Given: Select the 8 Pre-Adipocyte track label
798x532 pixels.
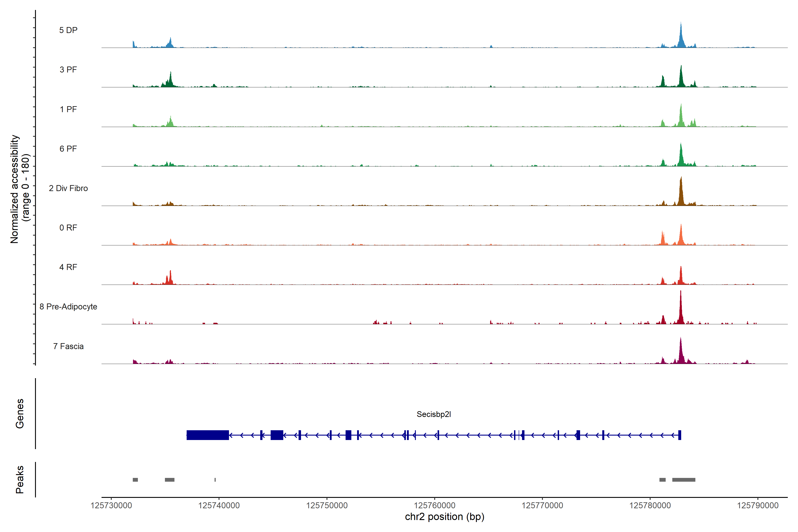Looking at the screenshot, I should [x=68, y=306].
